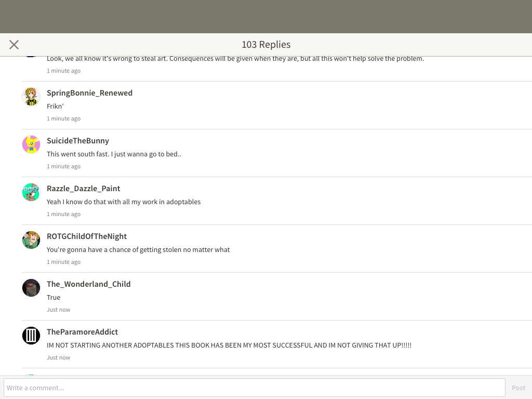Select the "True" comment text
The height and width of the screenshot is (399, 532).
click(54, 298)
